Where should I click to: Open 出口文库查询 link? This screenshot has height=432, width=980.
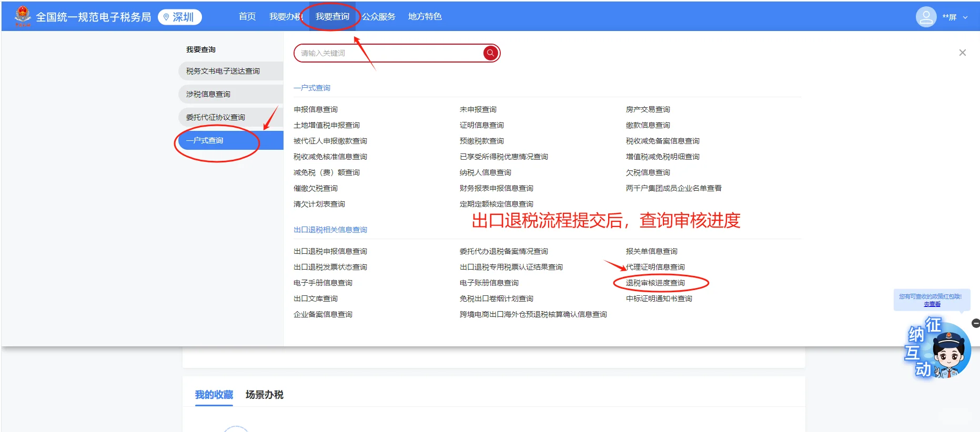(316, 299)
